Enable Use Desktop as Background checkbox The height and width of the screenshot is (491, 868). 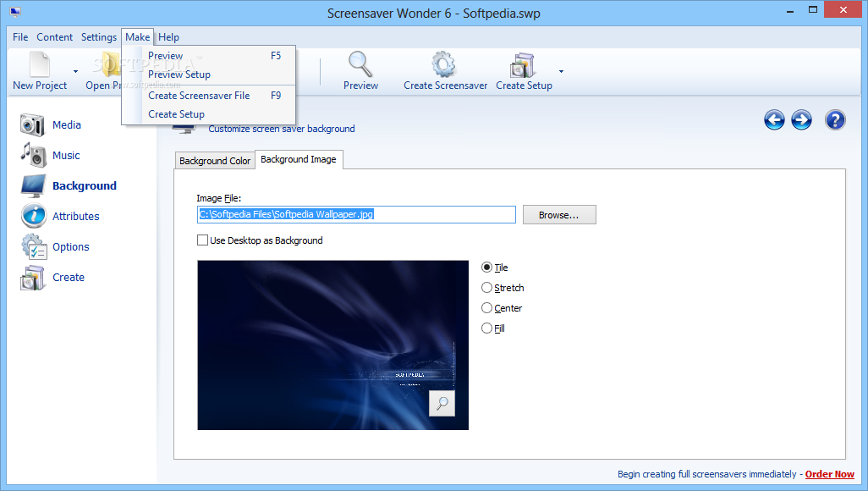coord(202,240)
